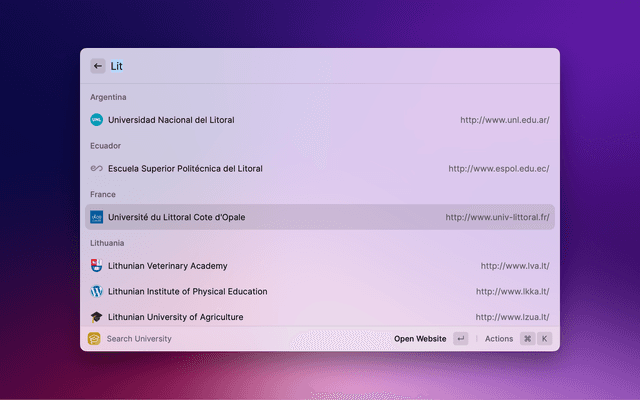The height and width of the screenshot is (400, 640).
Task: Click the WordPress icon beside Physical Education institute
Action: click(97, 292)
